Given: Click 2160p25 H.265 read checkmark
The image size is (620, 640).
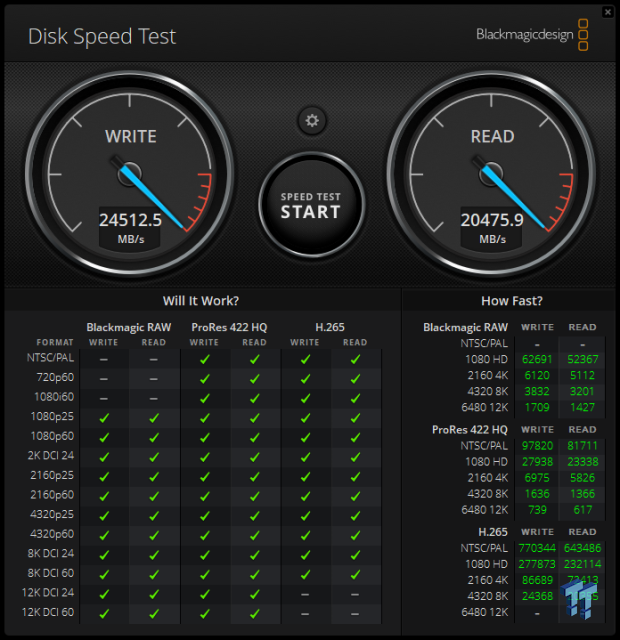Looking at the screenshot, I should 355,477.
